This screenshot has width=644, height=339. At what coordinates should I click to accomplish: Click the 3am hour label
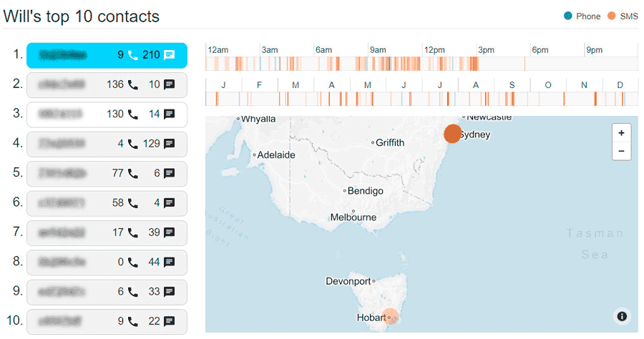270,50
